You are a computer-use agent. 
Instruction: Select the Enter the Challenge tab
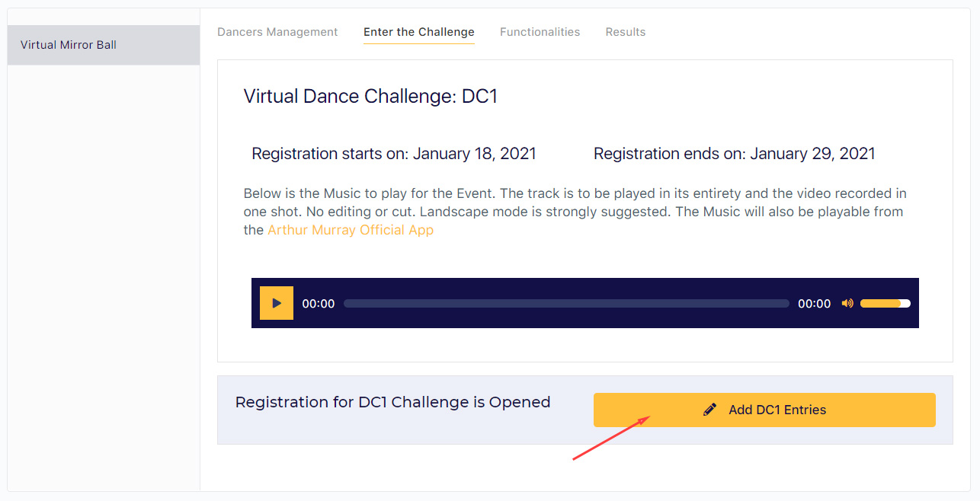pyautogui.click(x=419, y=32)
